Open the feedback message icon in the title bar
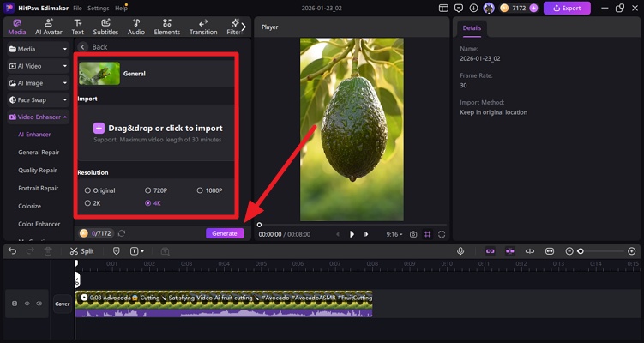644x343 pixels. pyautogui.click(x=459, y=9)
